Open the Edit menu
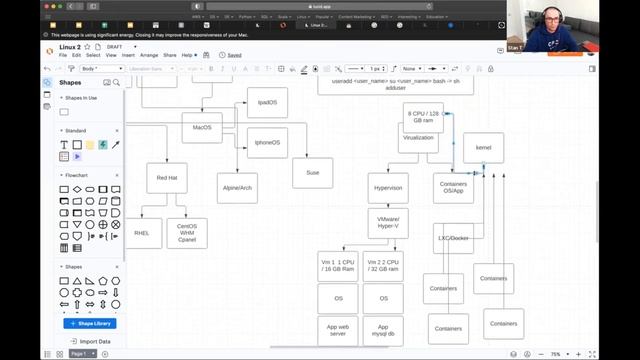Image resolution: width=640 pixels, height=360 pixels. click(76, 55)
